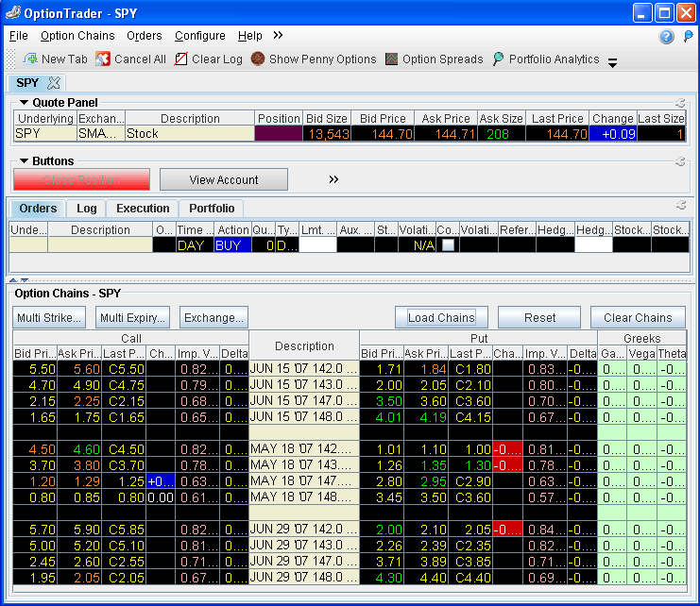Switch to the Execution tab
Image resolution: width=700 pixels, height=606 pixels.
(x=143, y=209)
